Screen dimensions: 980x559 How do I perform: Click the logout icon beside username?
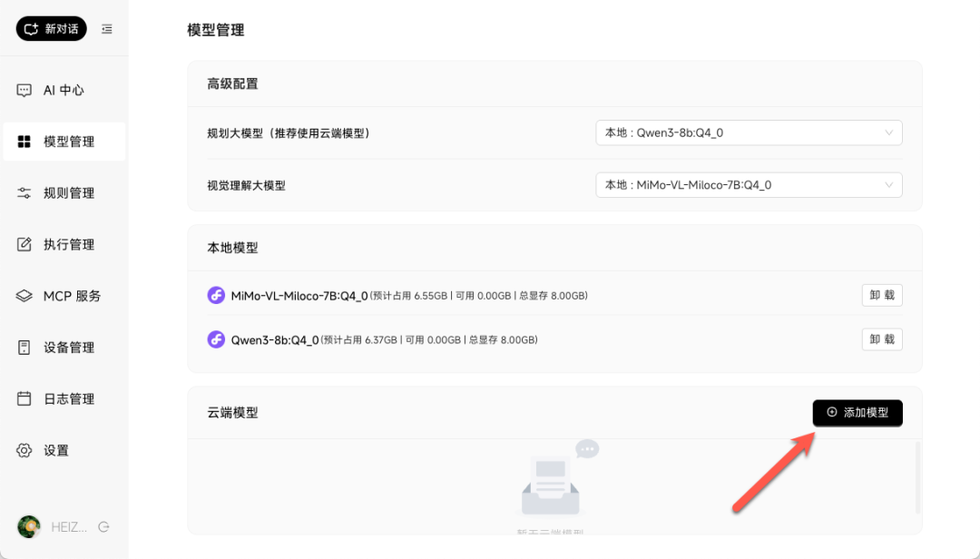click(103, 526)
